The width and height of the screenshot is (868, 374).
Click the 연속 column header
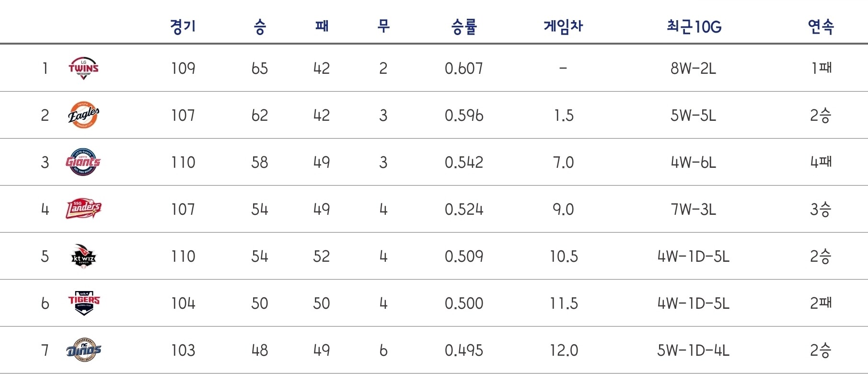(x=821, y=26)
